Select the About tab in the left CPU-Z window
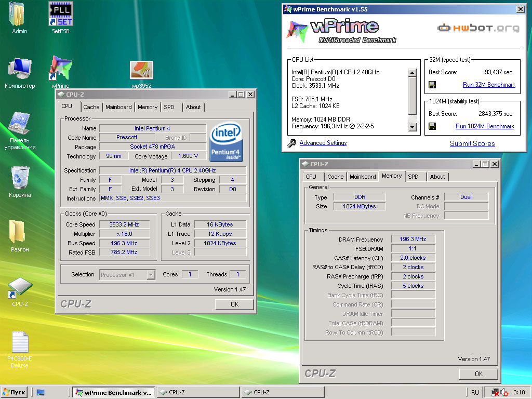This screenshot has width=532, height=399. coord(193,107)
